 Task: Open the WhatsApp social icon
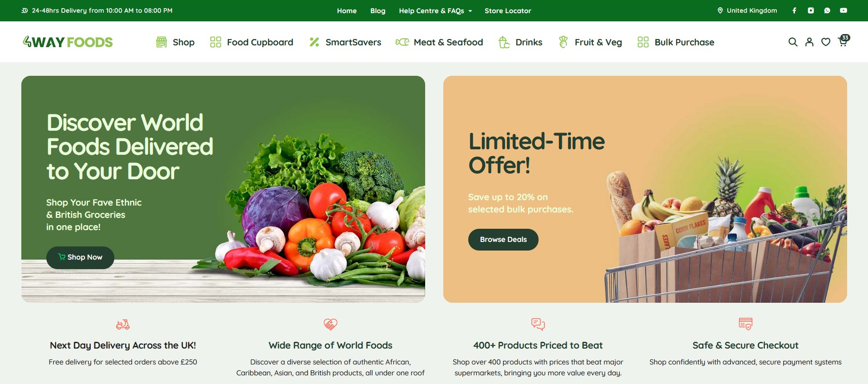coord(827,10)
